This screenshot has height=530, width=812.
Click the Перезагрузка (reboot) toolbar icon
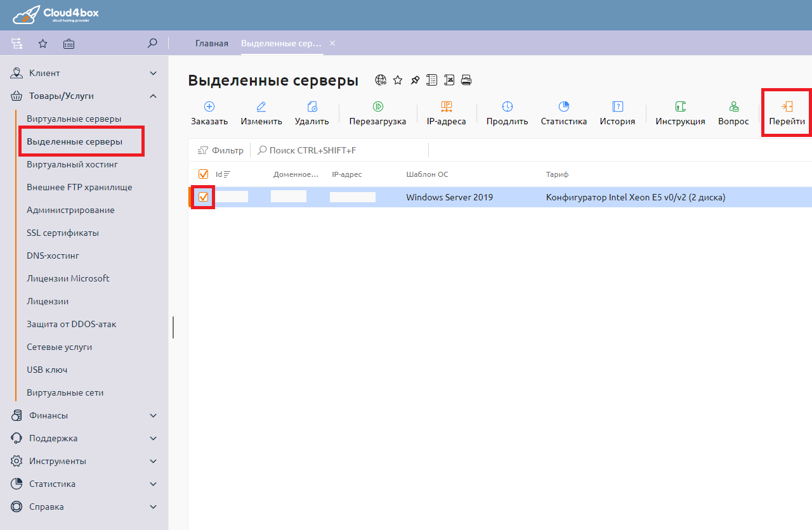pos(377,107)
